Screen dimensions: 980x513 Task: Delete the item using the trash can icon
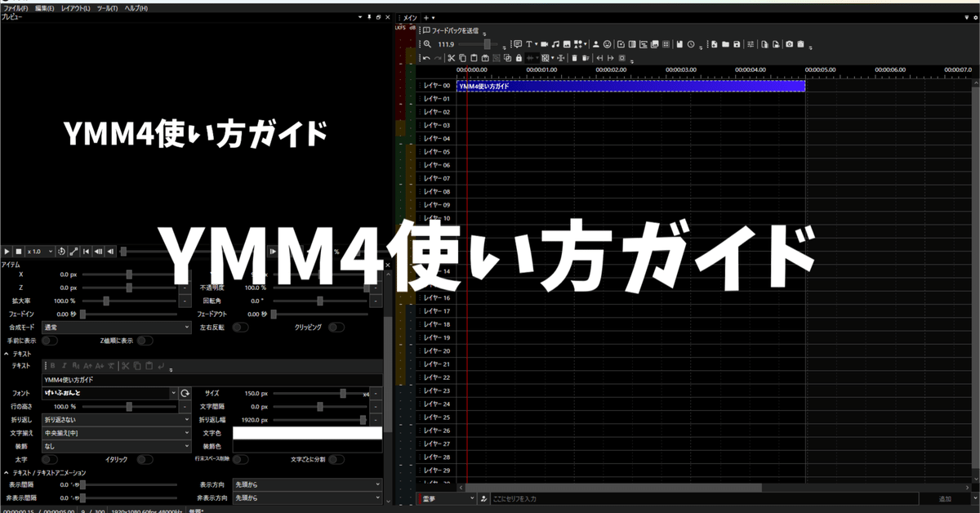tap(575, 58)
